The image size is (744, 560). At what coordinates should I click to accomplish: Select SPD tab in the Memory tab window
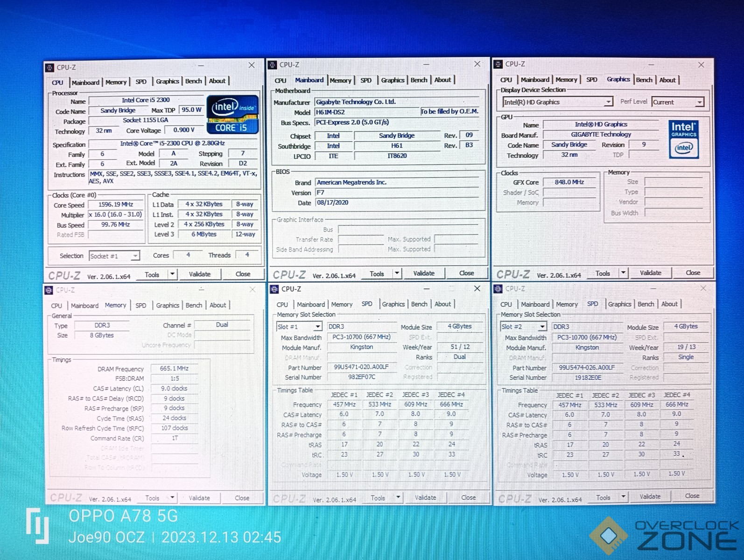point(141,306)
